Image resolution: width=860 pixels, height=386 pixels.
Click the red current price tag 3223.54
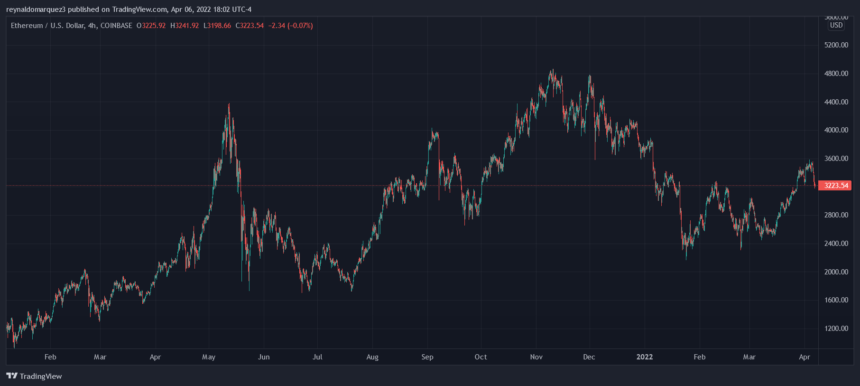[834, 186]
